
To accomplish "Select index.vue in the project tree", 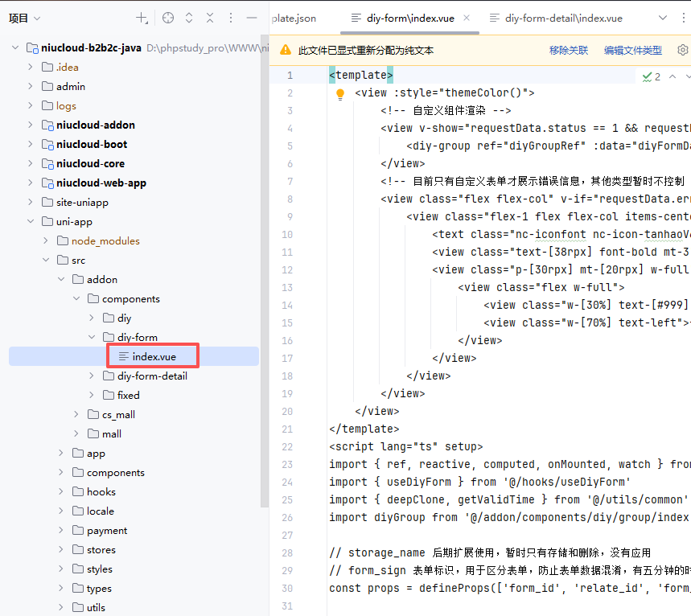I will click(x=154, y=356).
